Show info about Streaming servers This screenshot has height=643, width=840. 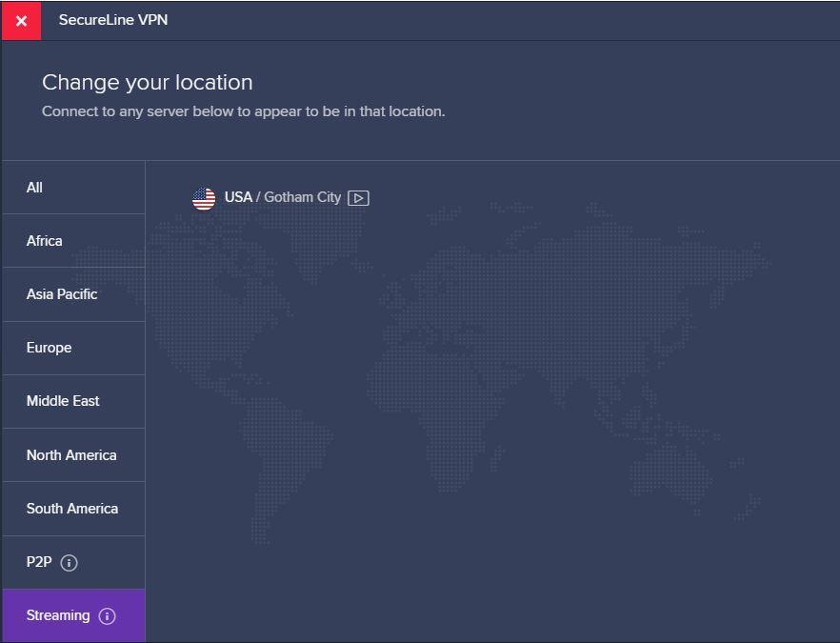tap(107, 615)
